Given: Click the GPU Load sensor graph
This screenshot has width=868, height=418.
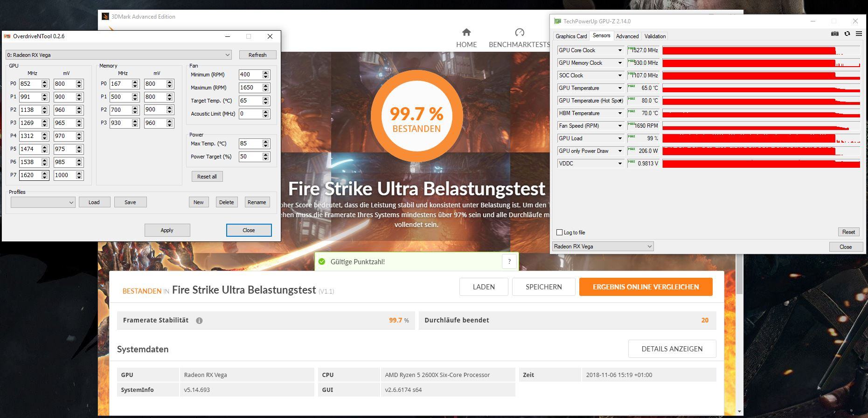Looking at the screenshot, I should tap(761, 138).
